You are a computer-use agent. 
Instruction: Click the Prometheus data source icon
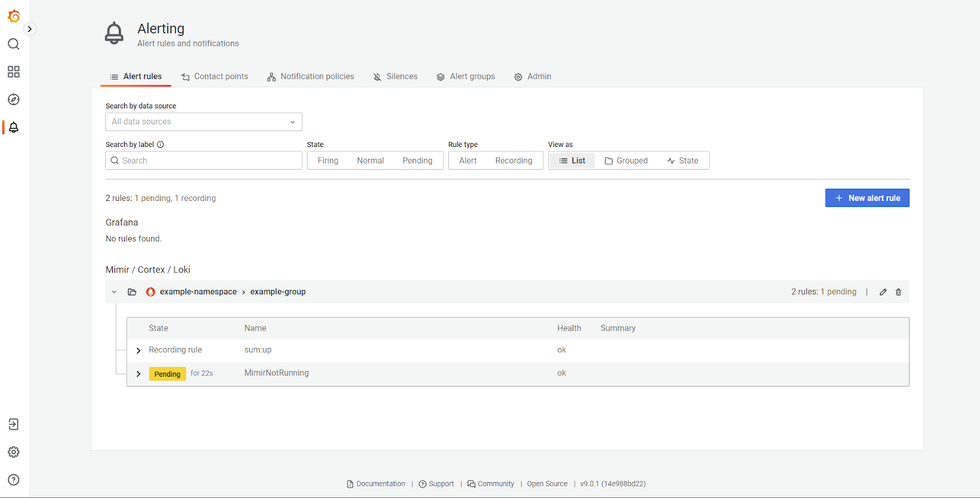(x=151, y=292)
